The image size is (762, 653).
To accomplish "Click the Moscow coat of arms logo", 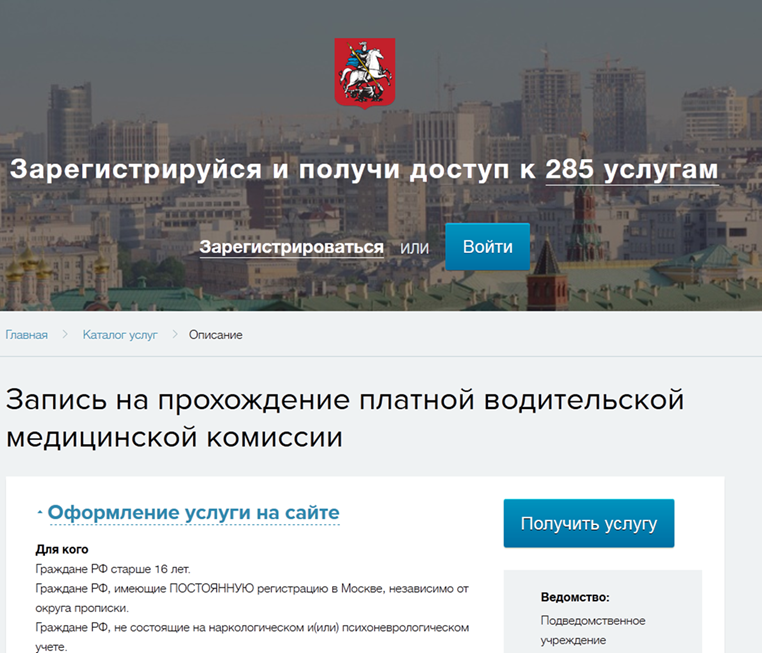I will tap(365, 72).
